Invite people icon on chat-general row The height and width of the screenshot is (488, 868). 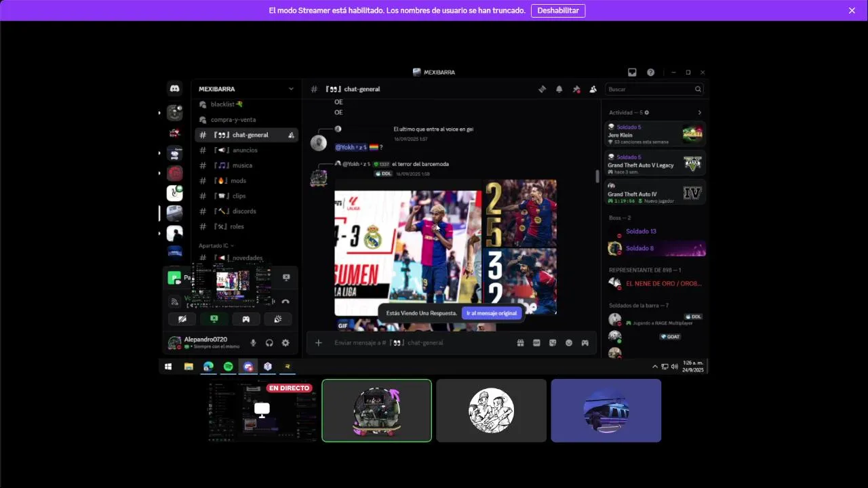(x=291, y=135)
